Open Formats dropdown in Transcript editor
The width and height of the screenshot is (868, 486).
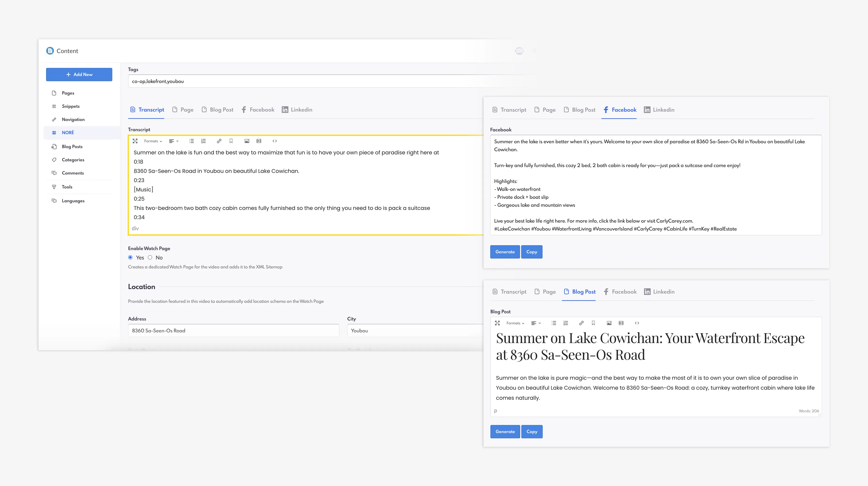[153, 141]
